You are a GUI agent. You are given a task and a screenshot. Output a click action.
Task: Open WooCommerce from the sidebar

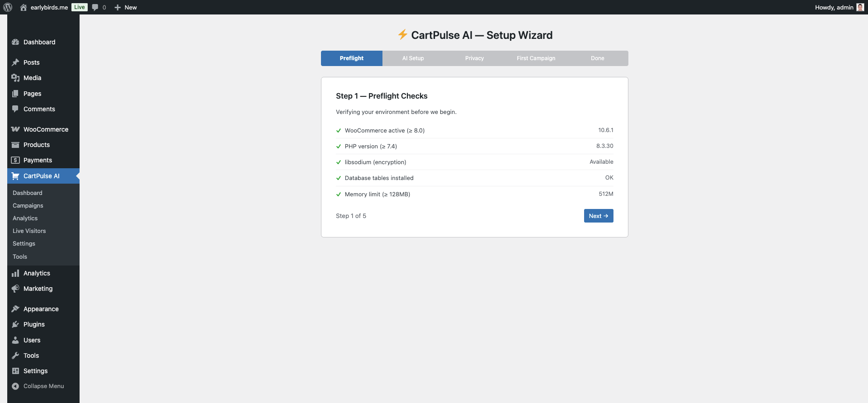[46, 129]
